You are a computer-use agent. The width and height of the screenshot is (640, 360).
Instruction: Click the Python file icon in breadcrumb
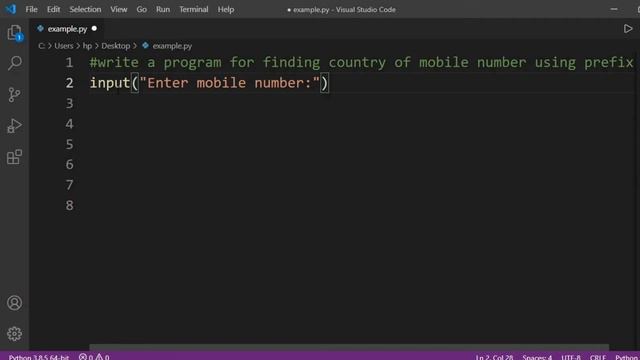[x=145, y=45]
